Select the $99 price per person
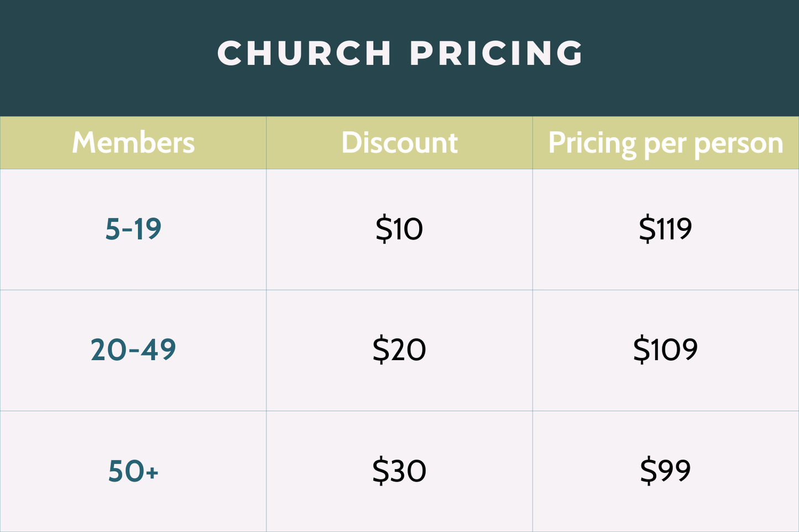This screenshot has height=532, width=799. [x=665, y=471]
